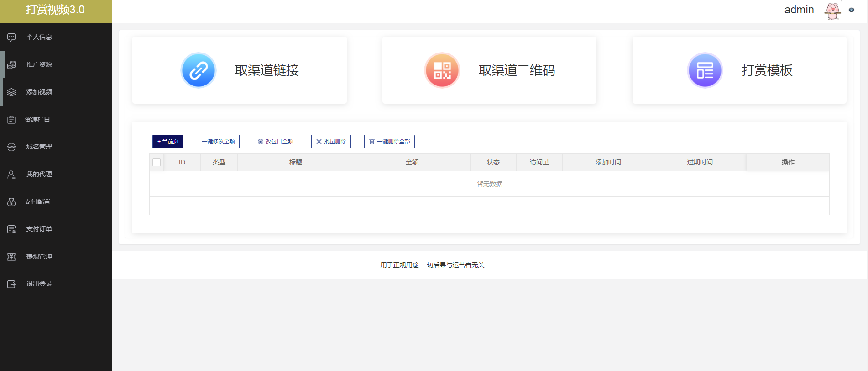This screenshot has height=371, width=868.
Task: Click the orange QR code icon
Action: coord(442,70)
